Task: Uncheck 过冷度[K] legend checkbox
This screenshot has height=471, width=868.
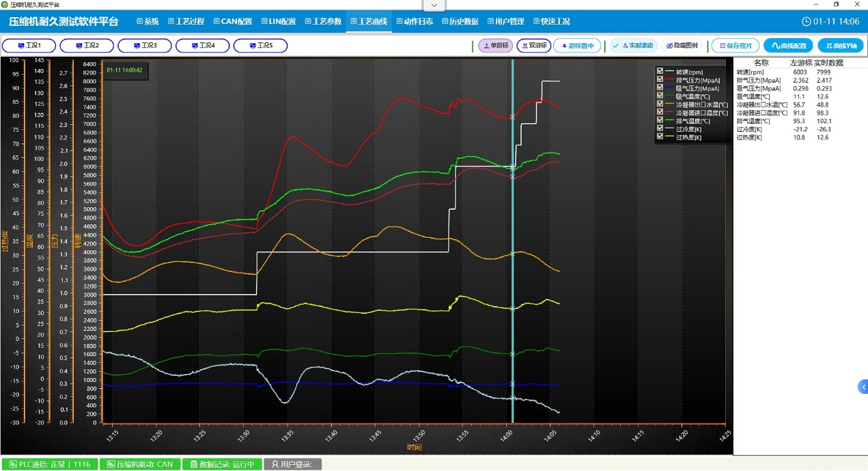Action: tap(660, 129)
